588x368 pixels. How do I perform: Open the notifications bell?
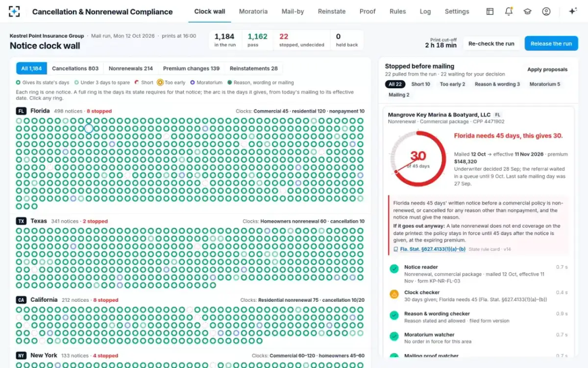pos(509,11)
